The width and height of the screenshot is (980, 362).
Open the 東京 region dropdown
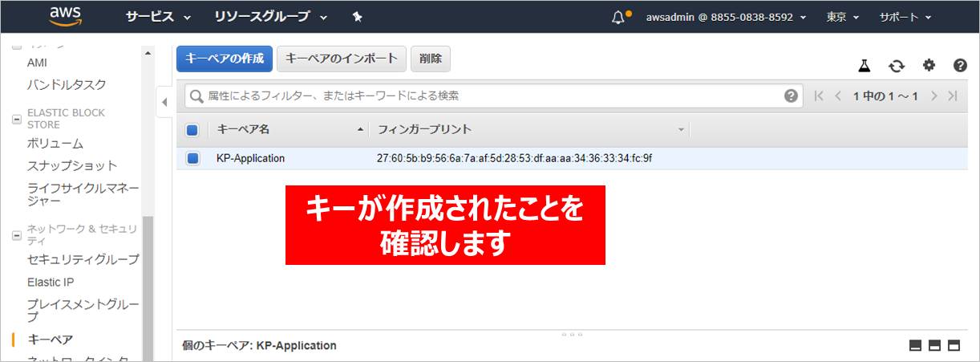click(x=843, y=17)
